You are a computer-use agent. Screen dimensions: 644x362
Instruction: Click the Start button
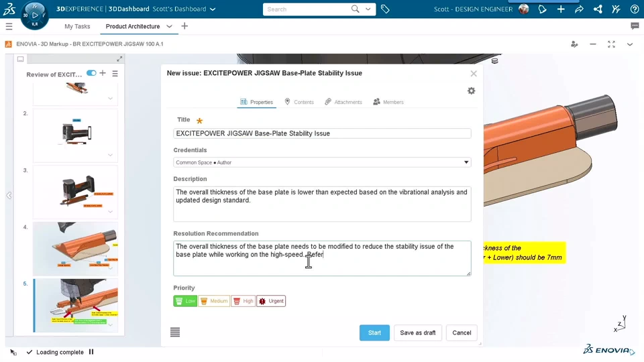pos(374,333)
